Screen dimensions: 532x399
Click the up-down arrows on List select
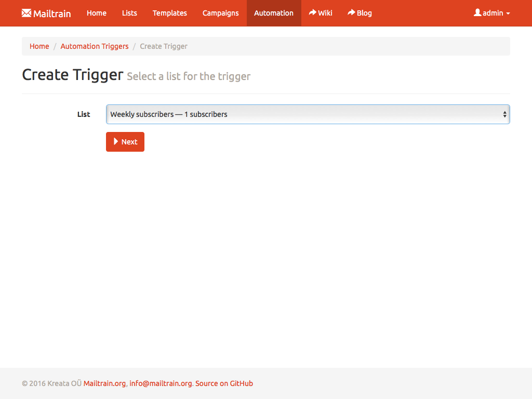[504, 114]
